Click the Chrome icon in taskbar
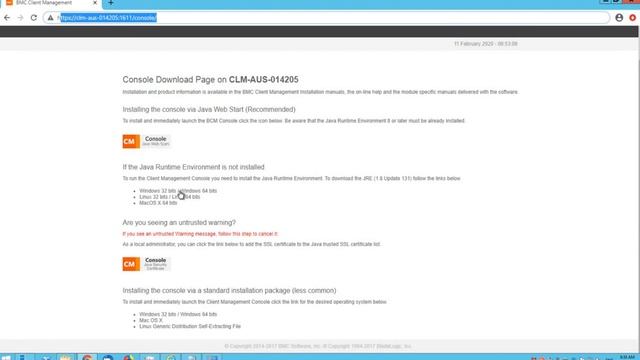The image size is (640, 360). (x=87, y=358)
